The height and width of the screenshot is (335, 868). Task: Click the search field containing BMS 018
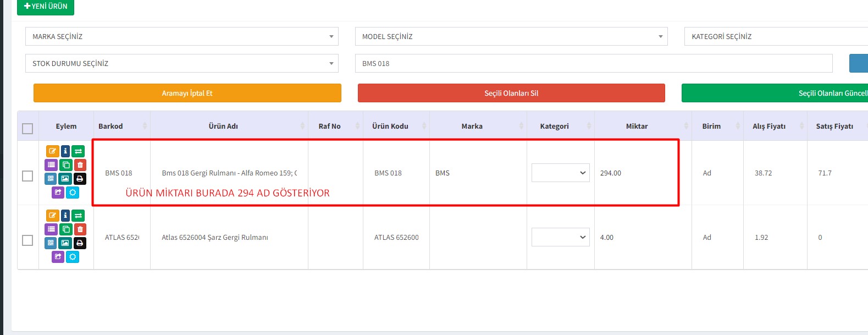(593, 64)
